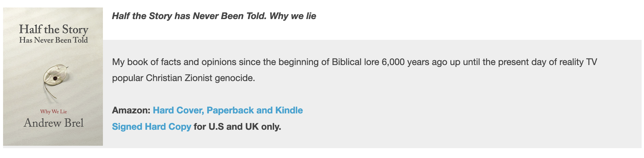Screen dimensions: 644x158
Task: Click the red Why We Lie cover subtitle
Action: point(53,112)
